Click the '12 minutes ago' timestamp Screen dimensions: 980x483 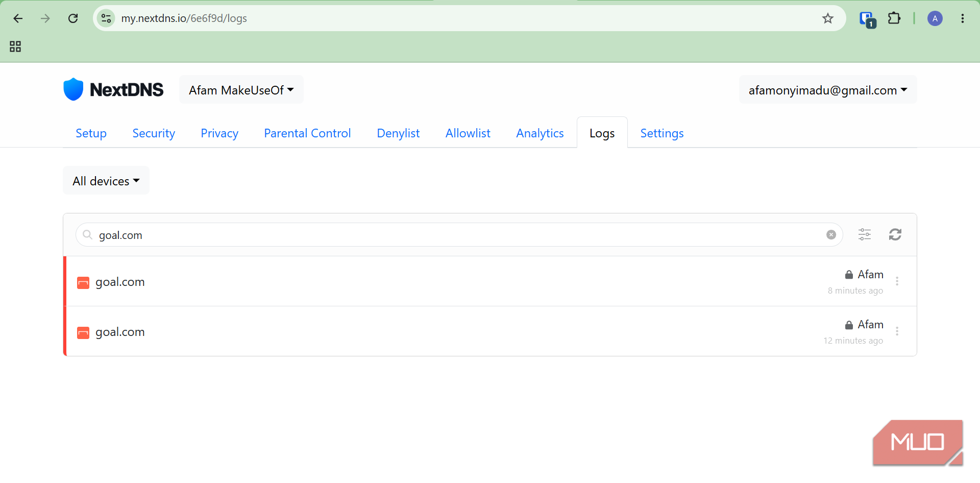coord(853,341)
